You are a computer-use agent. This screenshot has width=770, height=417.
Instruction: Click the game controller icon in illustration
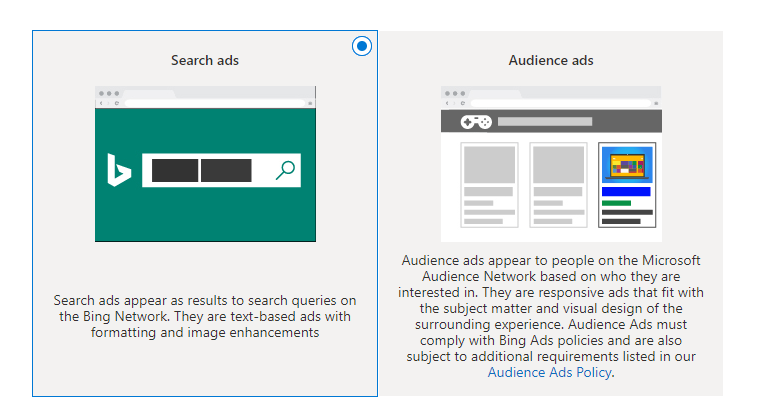click(476, 121)
